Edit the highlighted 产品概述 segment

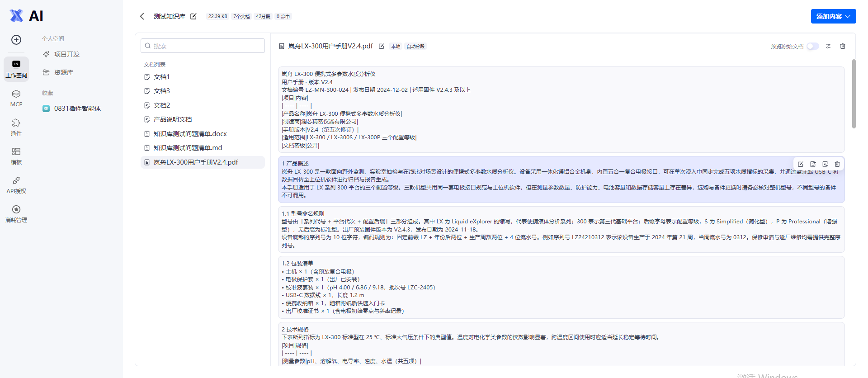[801, 164]
